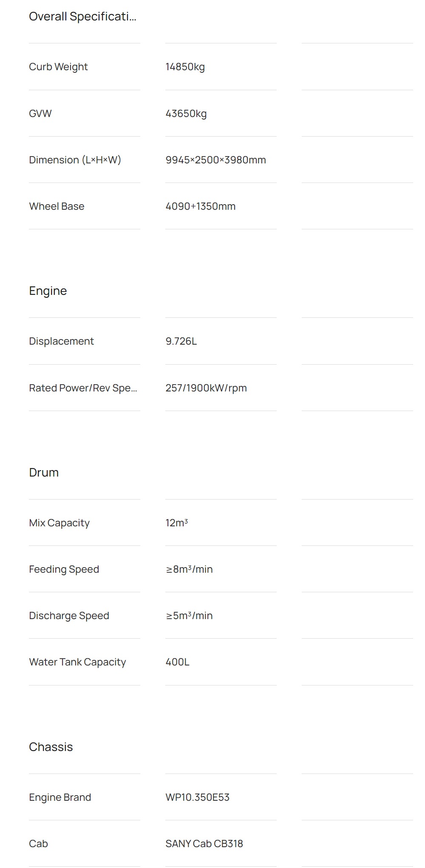Screen dimensions: 425x868
Task: Click the truncated Rated Power/Rev Speed label
Action: (x=83, y=388)
